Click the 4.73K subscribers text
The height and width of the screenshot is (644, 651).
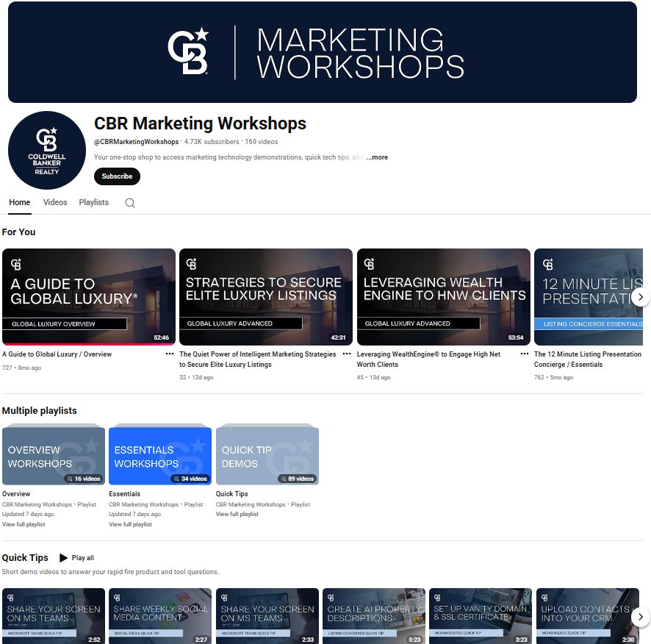pyautogui.click(x=212, y=142)
